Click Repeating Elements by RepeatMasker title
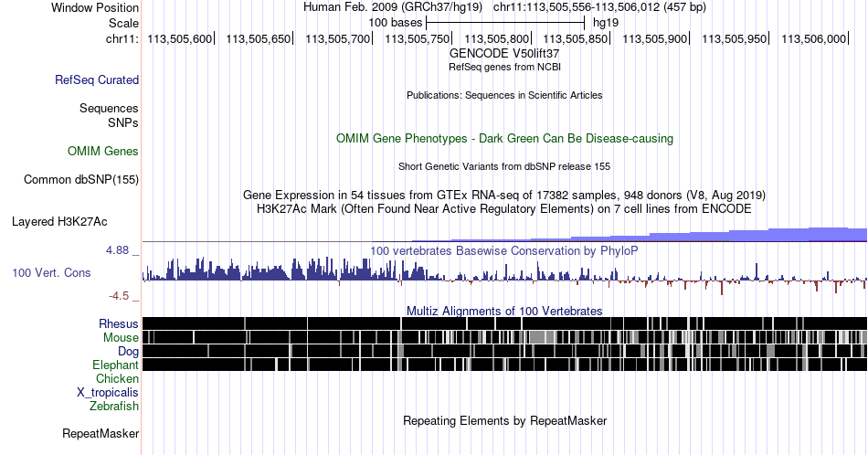Image resolution: width=868 pixels, height=455 pixels. 504,420
